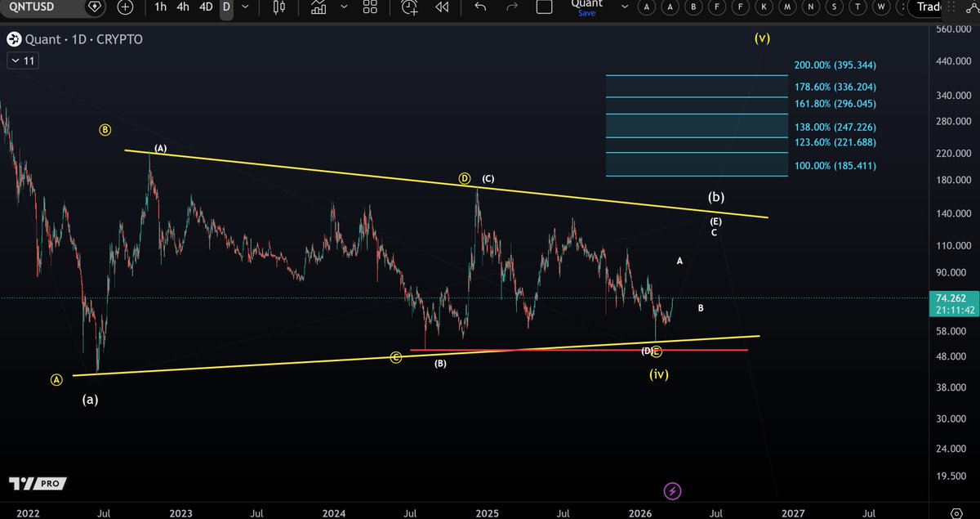Image resolution: width=980 pixels, height=519 pixels.
Task: Click the W quick toolbar button
Action: (881, 7)
